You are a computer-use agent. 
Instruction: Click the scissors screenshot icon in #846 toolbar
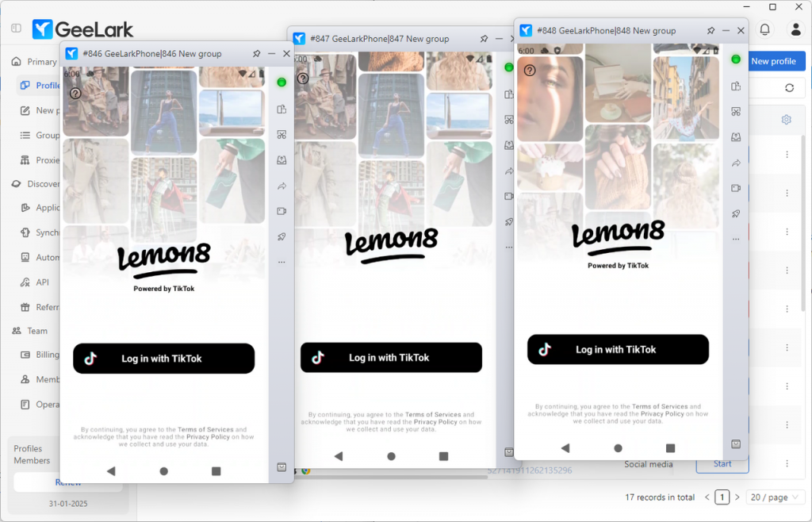click(282, 135)
